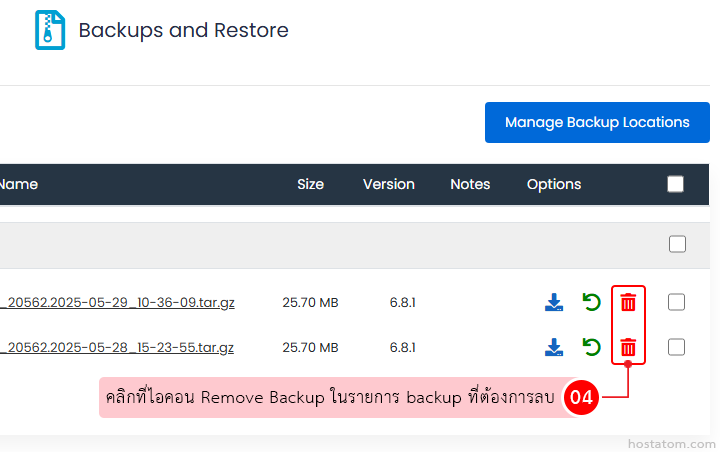Restore the 2025-05-29 backup
Screen dimensions: 720x452
coord(592,302)
